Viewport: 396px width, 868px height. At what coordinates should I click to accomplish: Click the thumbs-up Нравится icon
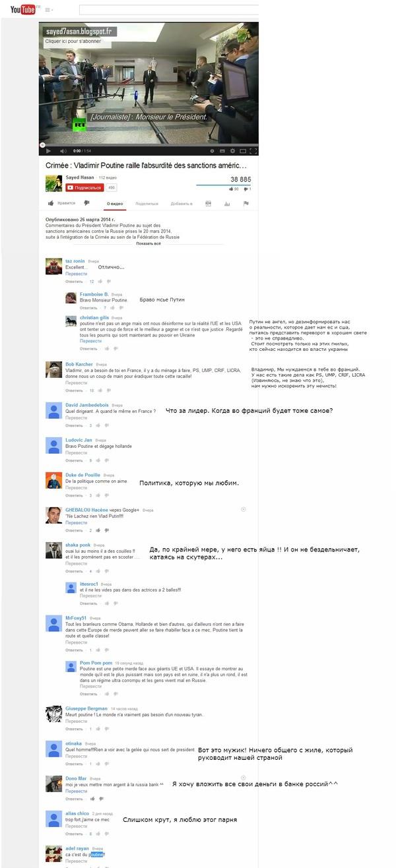pyautogui.click(x=51, y=203)
